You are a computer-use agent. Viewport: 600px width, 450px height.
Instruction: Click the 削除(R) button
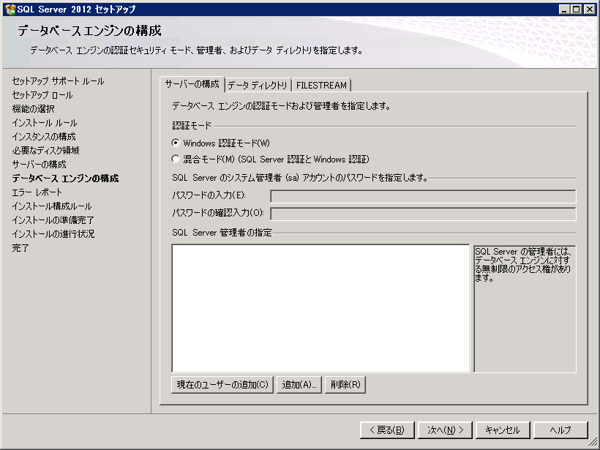click(x=346, y=385)
